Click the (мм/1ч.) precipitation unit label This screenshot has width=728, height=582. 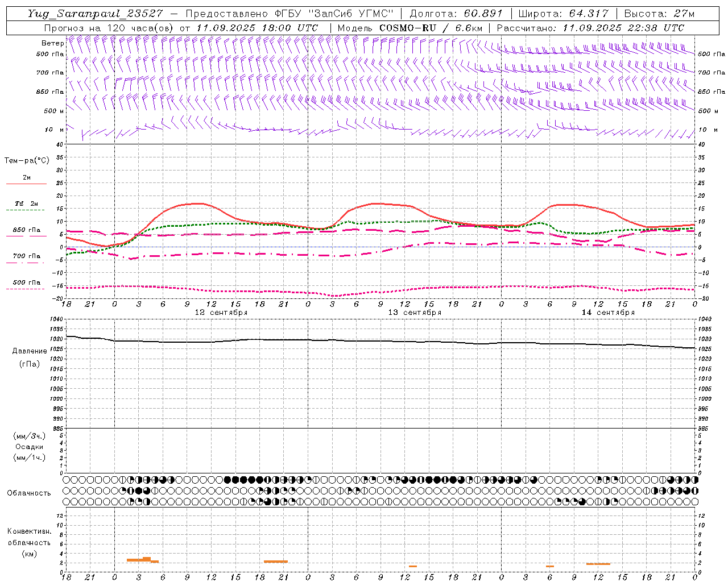click(30, 458)
